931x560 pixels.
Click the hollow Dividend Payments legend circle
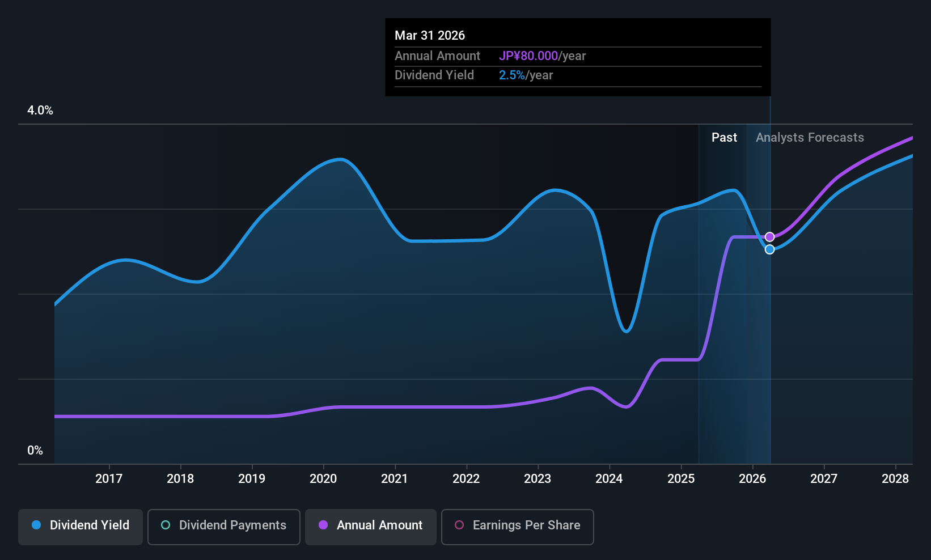166,525
